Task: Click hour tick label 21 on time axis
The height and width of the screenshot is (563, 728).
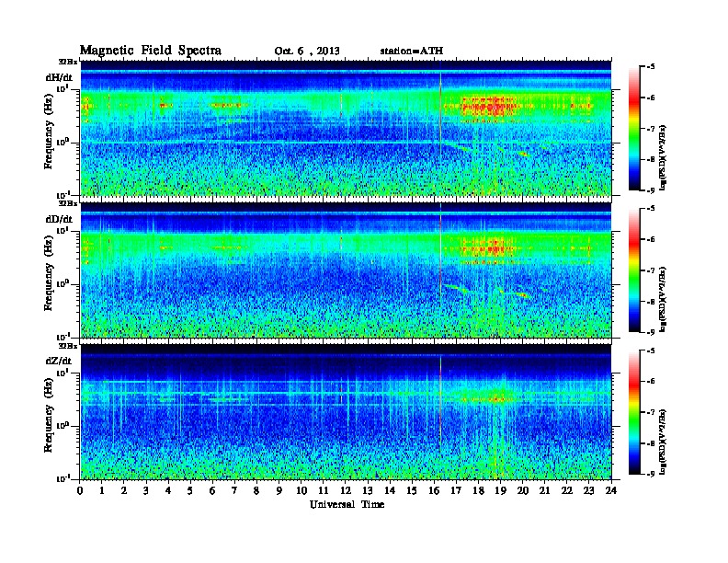Action: pos(544,490)
